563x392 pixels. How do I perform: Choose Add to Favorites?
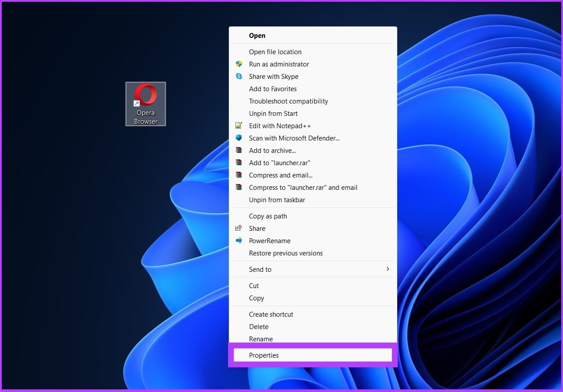pyautogui.click(x=313, y=89)
